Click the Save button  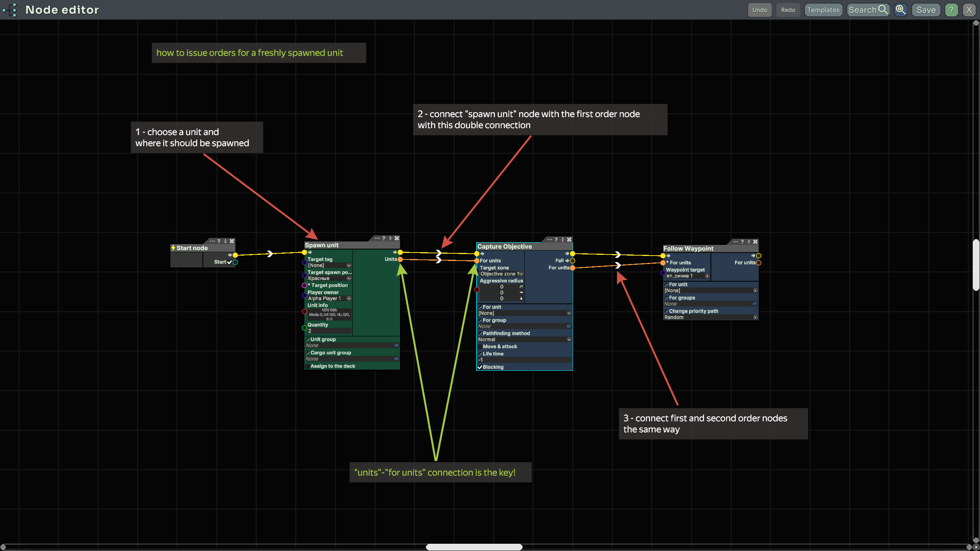click(926, 10)
